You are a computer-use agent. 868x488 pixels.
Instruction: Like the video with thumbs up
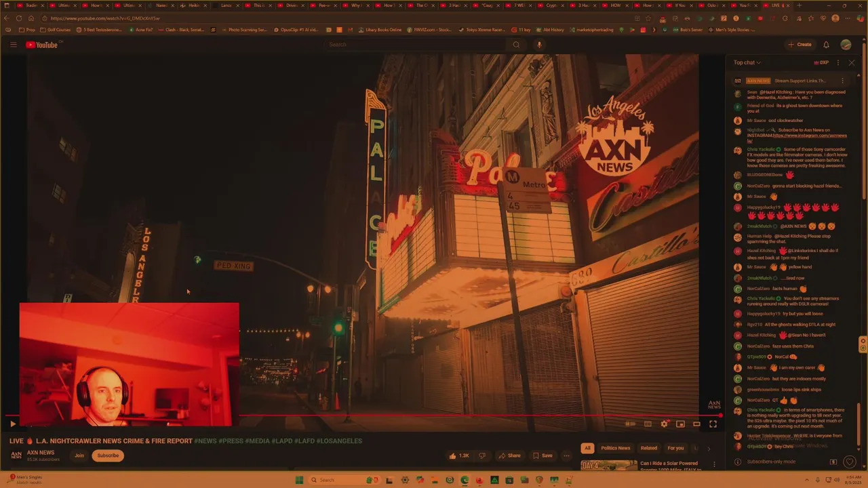click(x=459, y=455)
